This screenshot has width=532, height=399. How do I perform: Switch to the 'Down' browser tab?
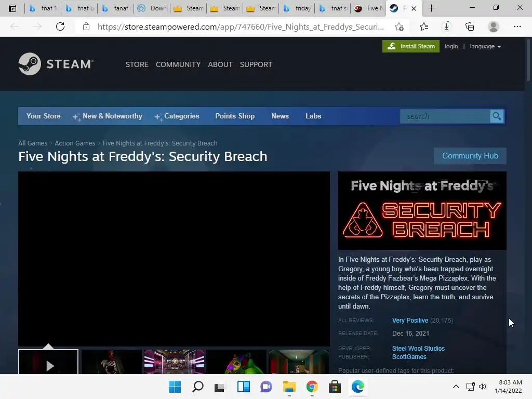(152, 8)
